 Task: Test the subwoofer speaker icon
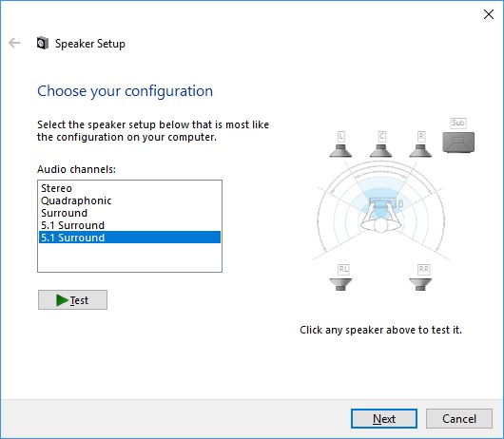click(x=458, y=143)
